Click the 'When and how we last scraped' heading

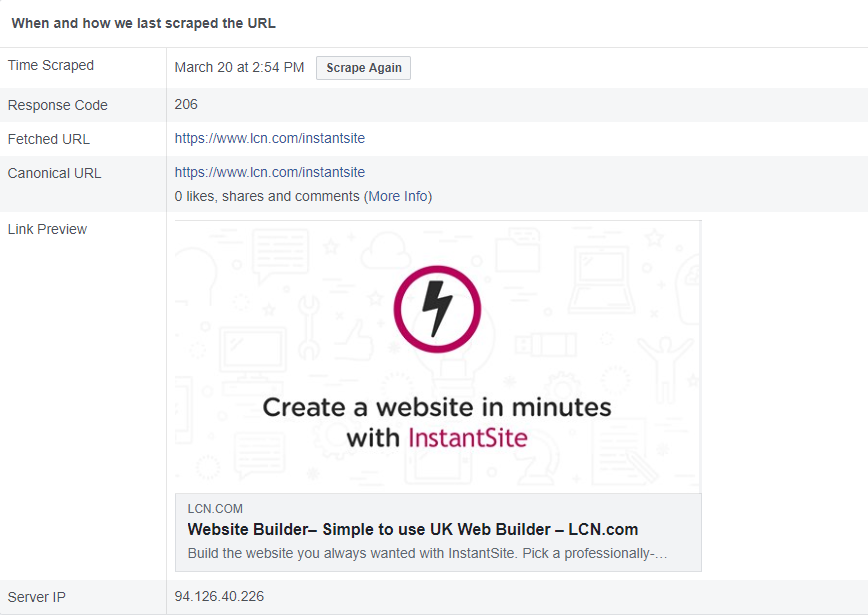[143, 23]
